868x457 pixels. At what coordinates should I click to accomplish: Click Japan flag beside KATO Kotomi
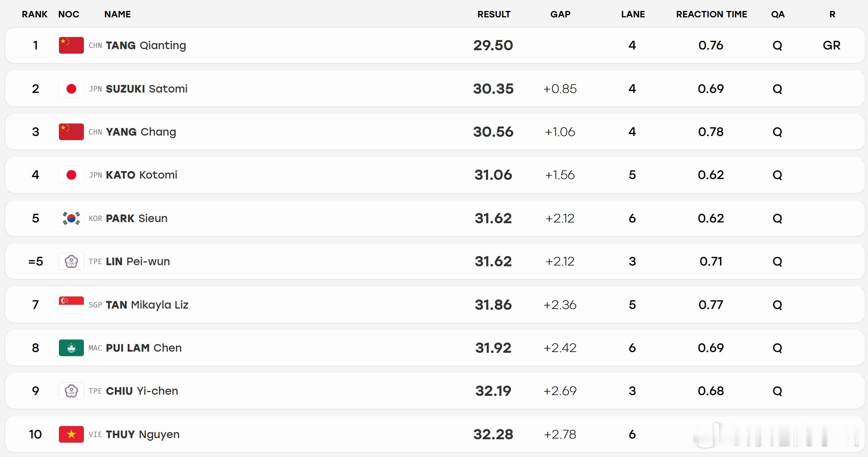click(x=71, y=175)
